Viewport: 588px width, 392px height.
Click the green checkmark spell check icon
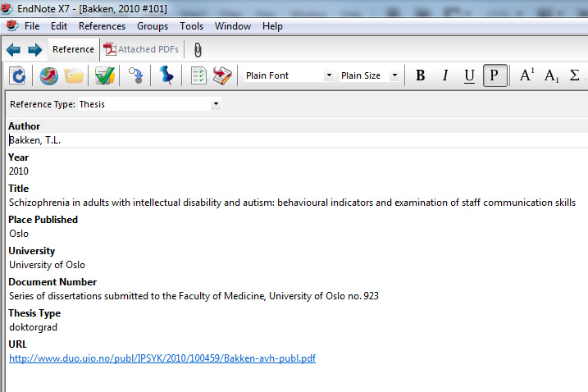pos(104,75)
